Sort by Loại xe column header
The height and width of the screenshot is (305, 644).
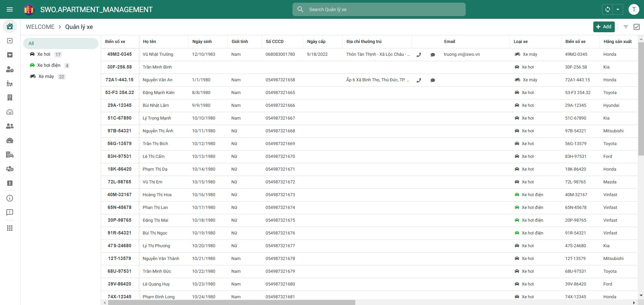point(520,42)
